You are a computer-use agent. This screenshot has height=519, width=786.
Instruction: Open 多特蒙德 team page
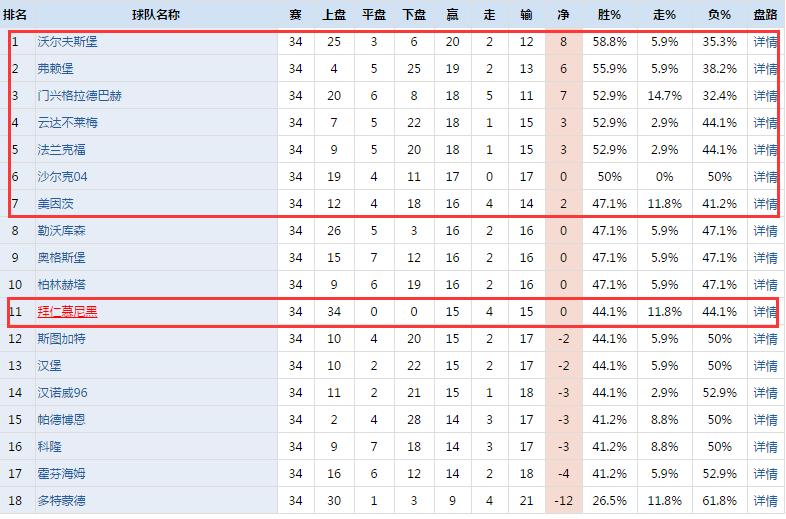point(61,501)
